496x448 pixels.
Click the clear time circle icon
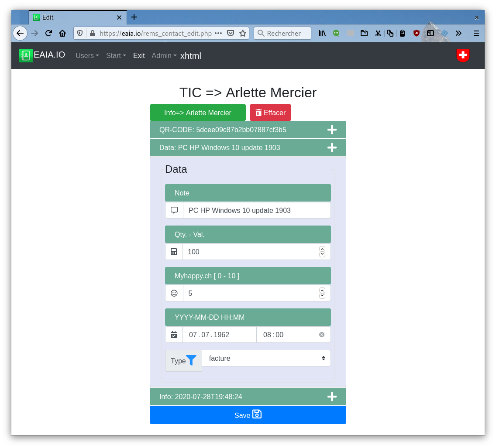tap(322, 335)
